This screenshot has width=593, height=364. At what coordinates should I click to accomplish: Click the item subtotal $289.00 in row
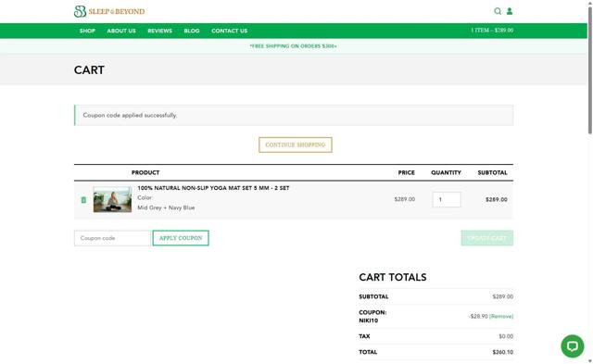pyautogui.click(x=497, y=199)
